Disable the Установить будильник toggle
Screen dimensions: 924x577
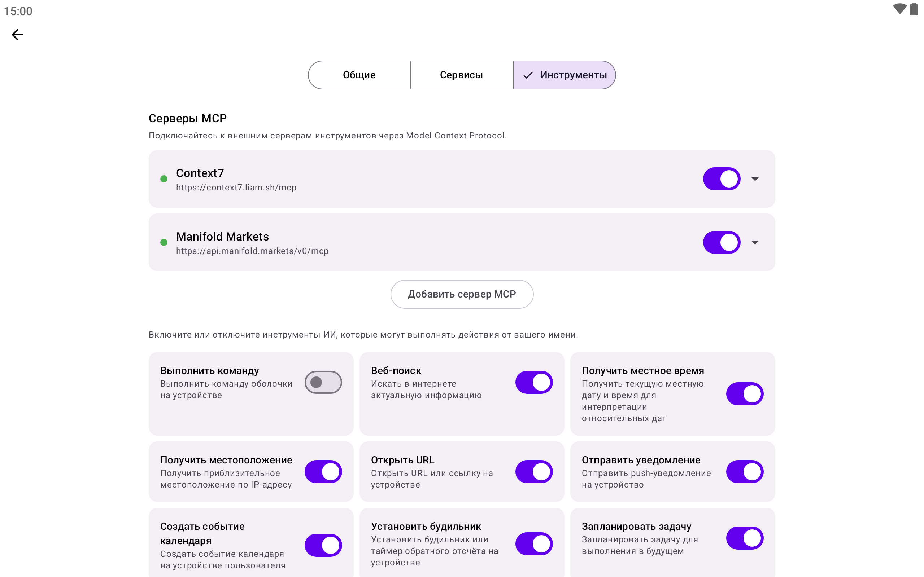pyautogui.click(x=534, y=544)
